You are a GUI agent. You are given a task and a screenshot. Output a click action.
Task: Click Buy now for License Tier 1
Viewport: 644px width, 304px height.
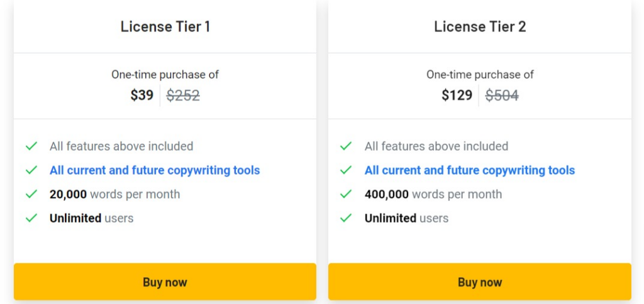tap(165, 282)
